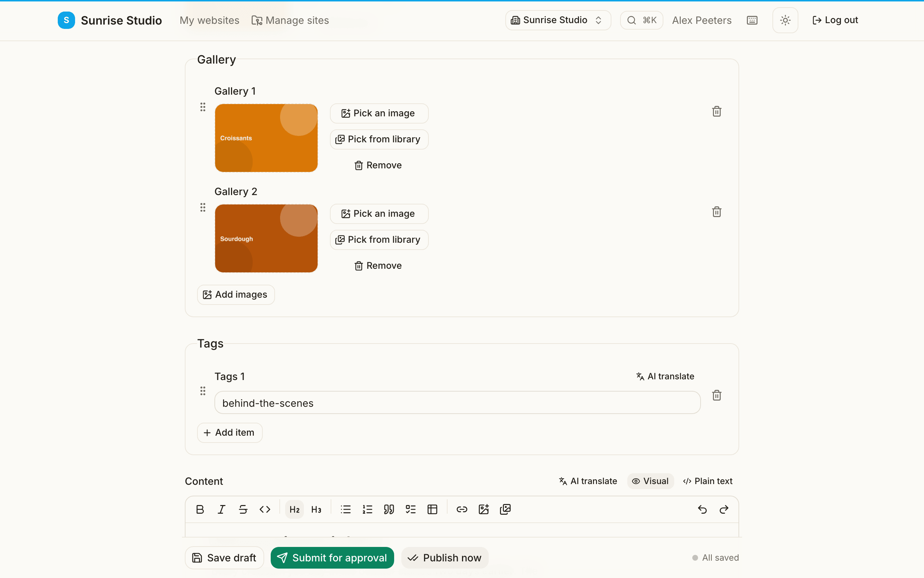The image size is (924, 578).
Task: Redo the last edit
Action: [724, 509]
